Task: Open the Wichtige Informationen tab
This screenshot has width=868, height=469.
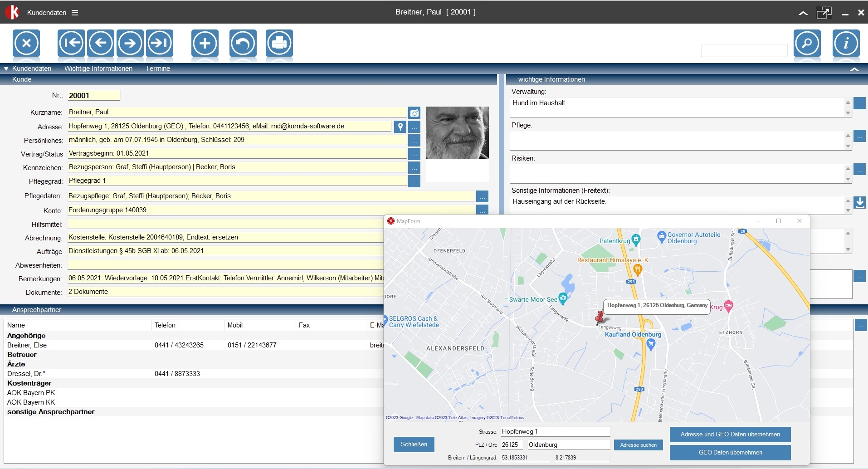Action: pos(98,68)
